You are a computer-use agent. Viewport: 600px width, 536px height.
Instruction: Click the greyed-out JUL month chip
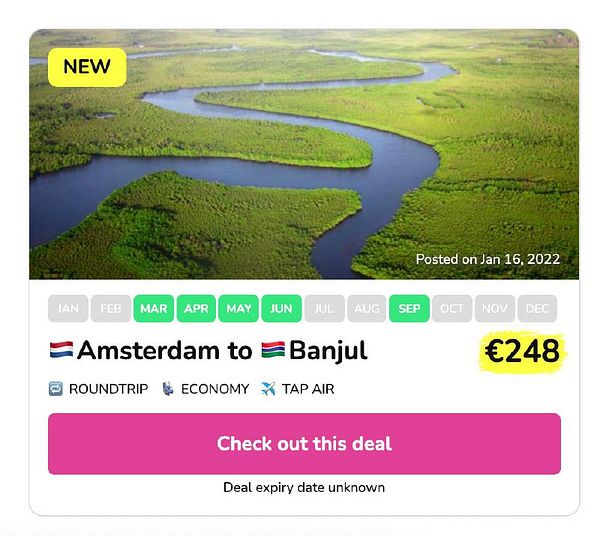(324, 308)
